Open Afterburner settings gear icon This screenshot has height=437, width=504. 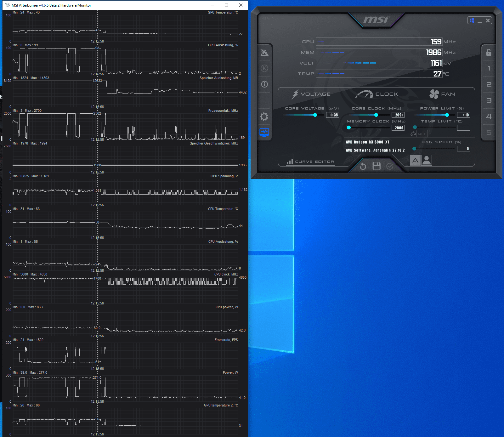pyautogui.click(x=264, y=117)
